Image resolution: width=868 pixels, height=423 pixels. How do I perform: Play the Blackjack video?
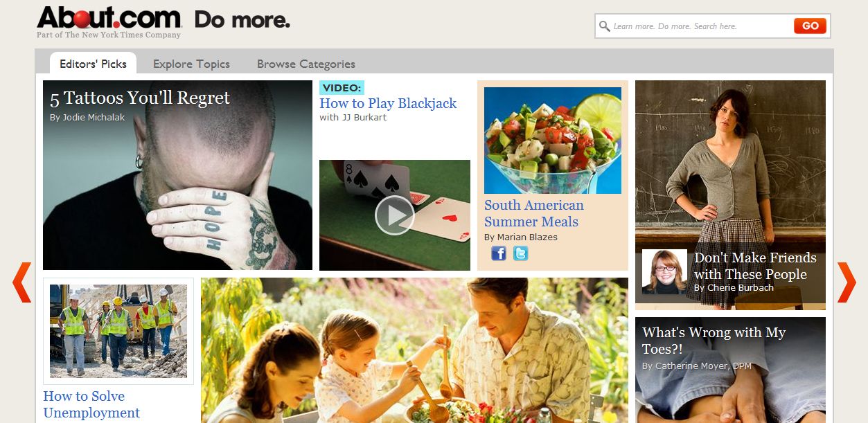click(x=395, y=215)
